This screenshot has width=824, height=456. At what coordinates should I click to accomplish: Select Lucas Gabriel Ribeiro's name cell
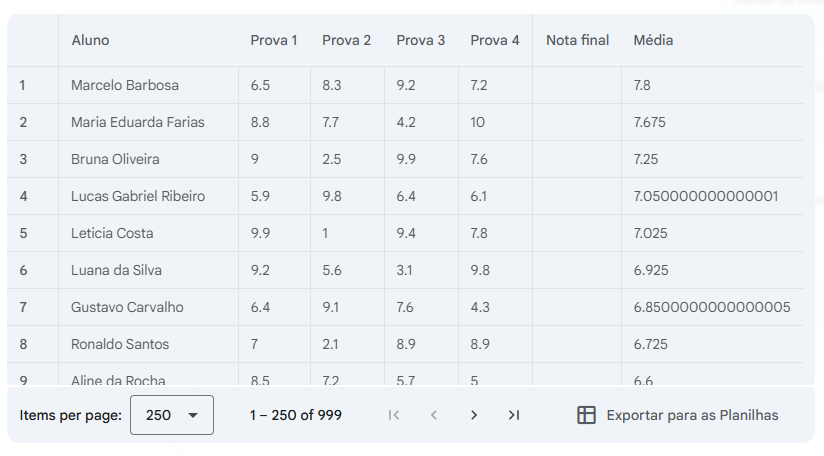[x=138, y=196]
